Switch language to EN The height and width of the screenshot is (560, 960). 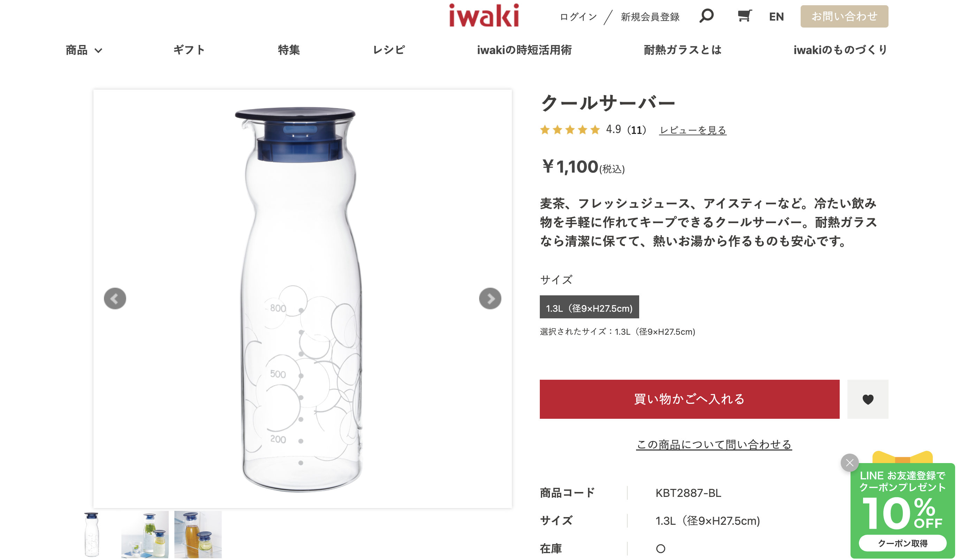(776, 17)
